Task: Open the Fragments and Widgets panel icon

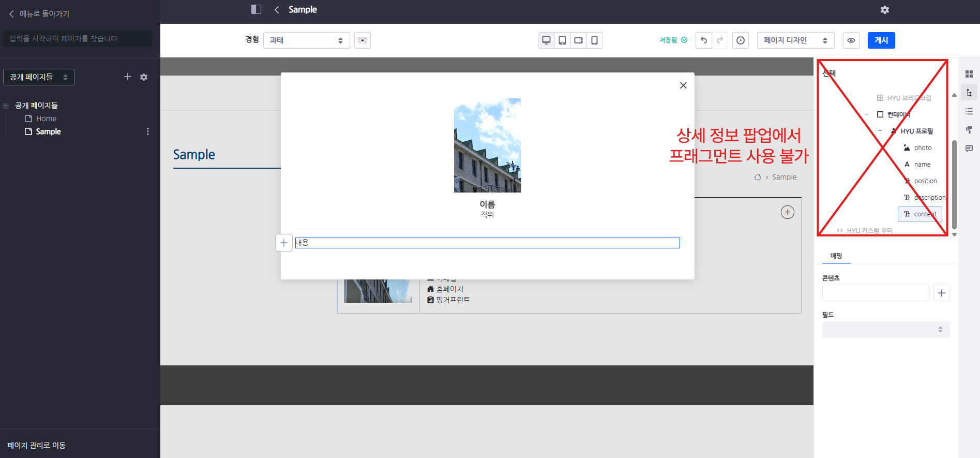Action: pyautogui.click(x=969, y=75)
